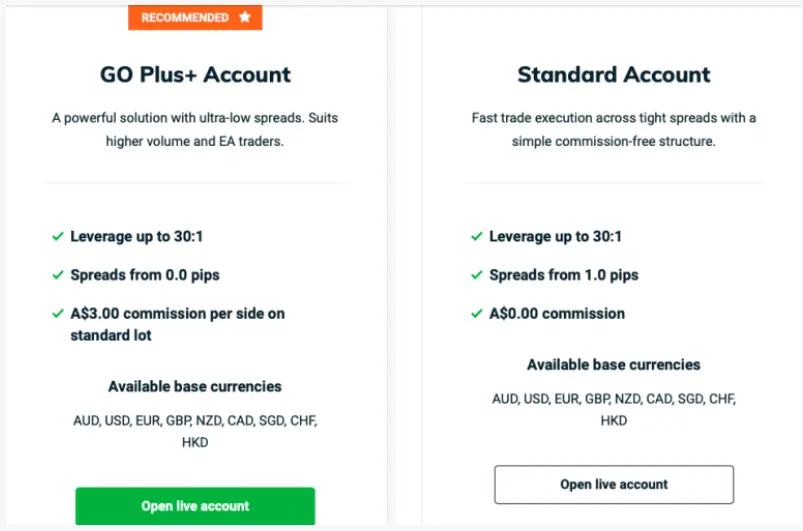Click Standard Account leverage checkmark icon

tap(477, 236)
